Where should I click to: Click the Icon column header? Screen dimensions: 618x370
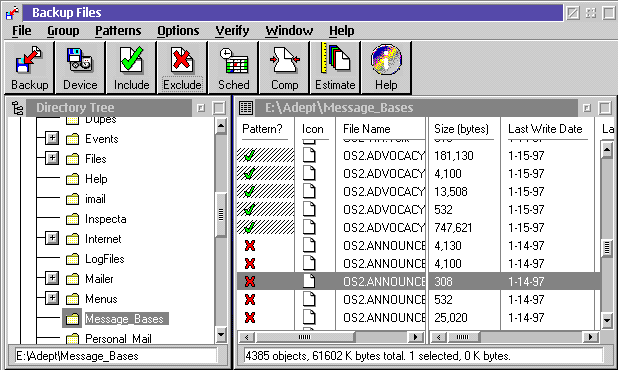(x=313, y=129)
